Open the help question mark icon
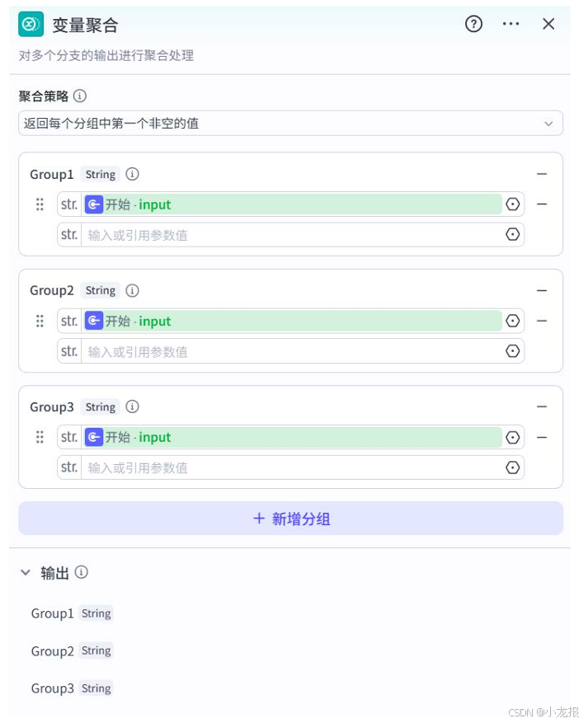 pos(473,25)
